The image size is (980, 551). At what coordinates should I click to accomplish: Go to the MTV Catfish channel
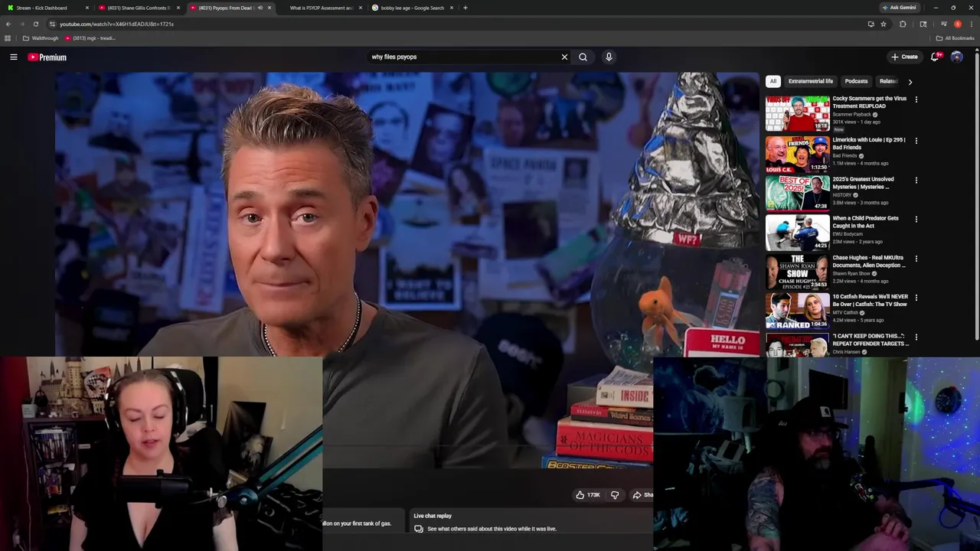coord(845,312)
